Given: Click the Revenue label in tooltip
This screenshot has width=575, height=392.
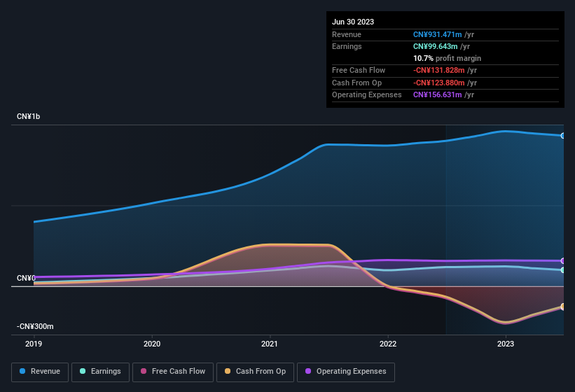Looking at the screenshot, I should pos(347,34).
